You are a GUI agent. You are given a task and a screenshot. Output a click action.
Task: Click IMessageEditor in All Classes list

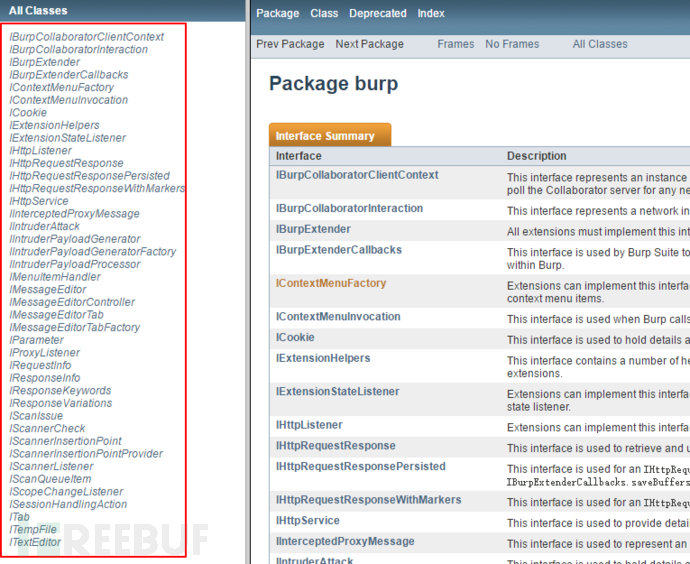click(48, 290)
